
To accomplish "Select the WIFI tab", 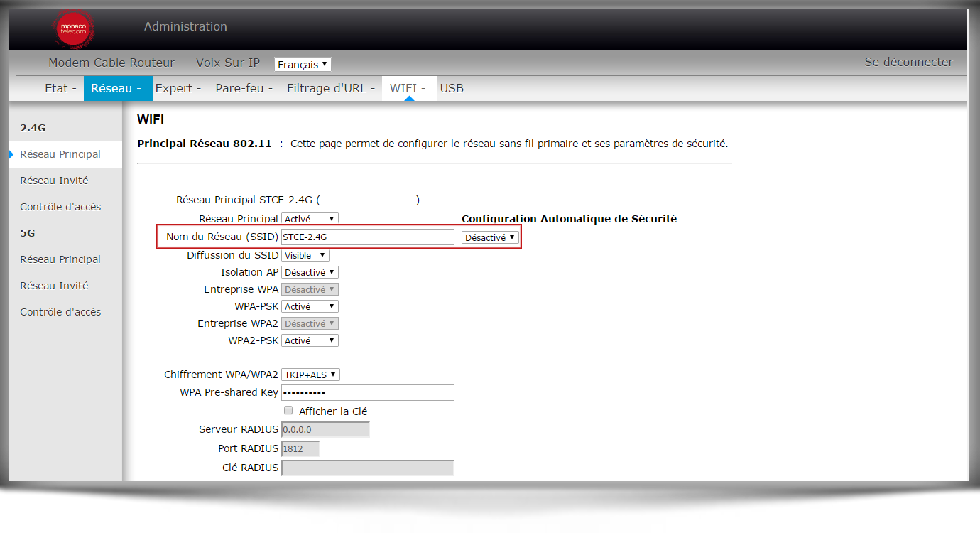I will click(408, 88).
